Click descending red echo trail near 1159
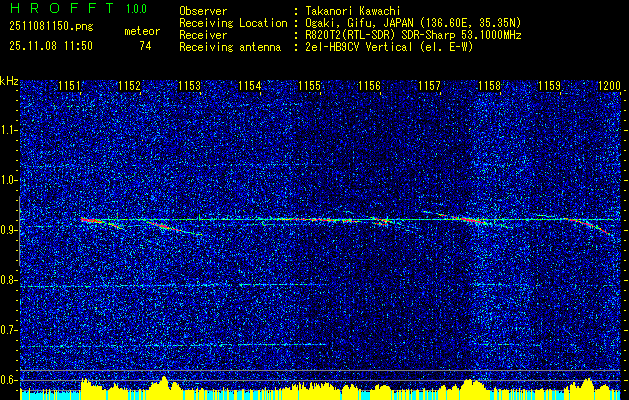The image size is (629, 400). [x=588, y=225]
